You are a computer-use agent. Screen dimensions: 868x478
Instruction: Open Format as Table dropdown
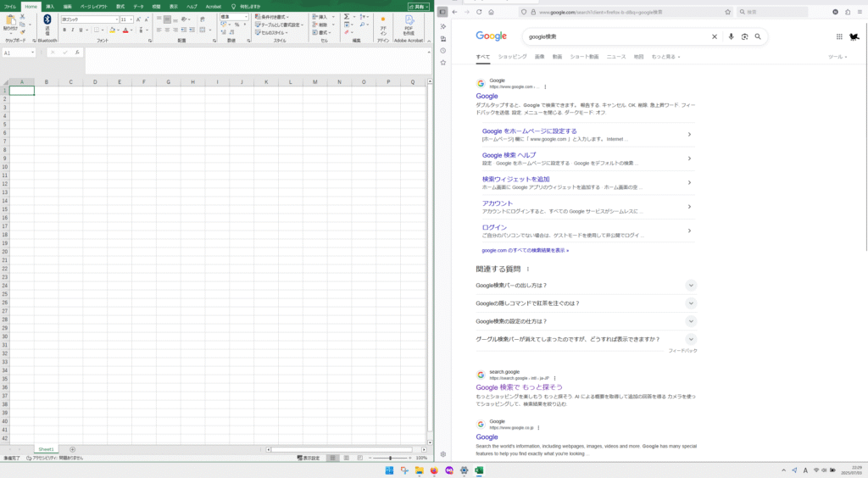coord(279,25)
